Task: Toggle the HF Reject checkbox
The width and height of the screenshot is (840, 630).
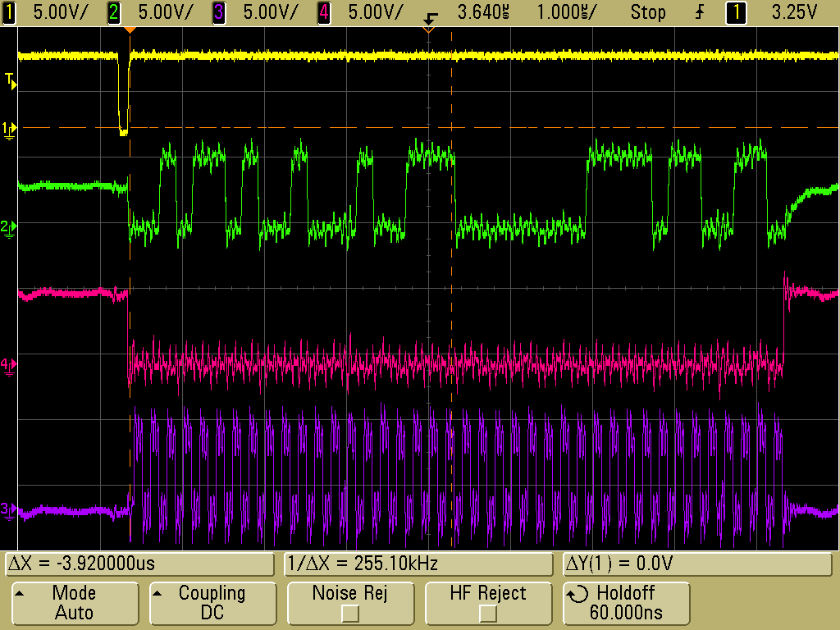Action: [x=488, y=613]
